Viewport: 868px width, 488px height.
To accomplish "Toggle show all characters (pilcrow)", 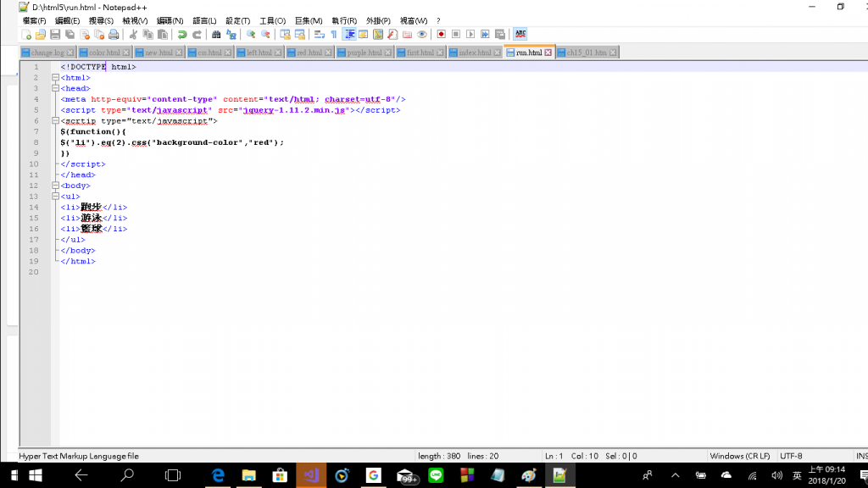I will click(x=334, y=34).
